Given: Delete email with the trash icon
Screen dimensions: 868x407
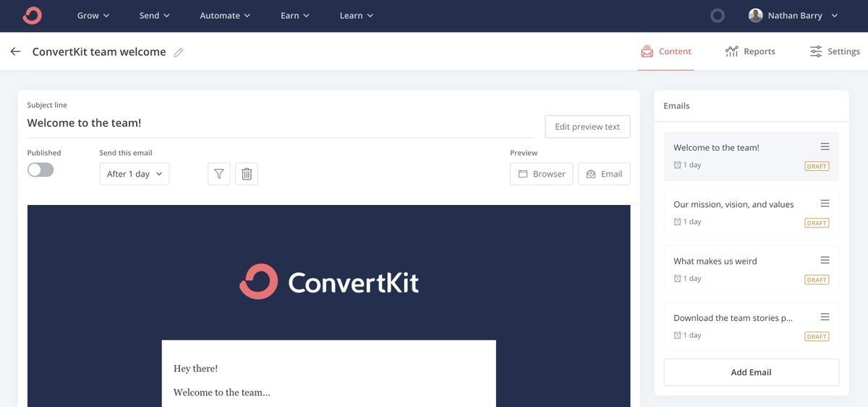Looking at the screenshot, I should coord(247,174).
